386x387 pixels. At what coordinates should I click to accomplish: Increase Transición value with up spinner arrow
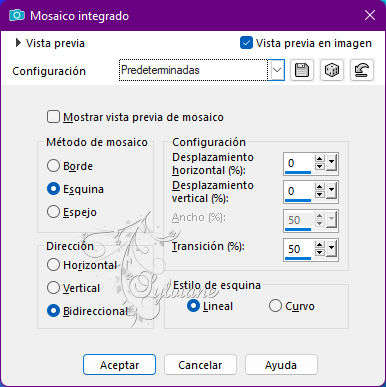(x=320, y=245)
